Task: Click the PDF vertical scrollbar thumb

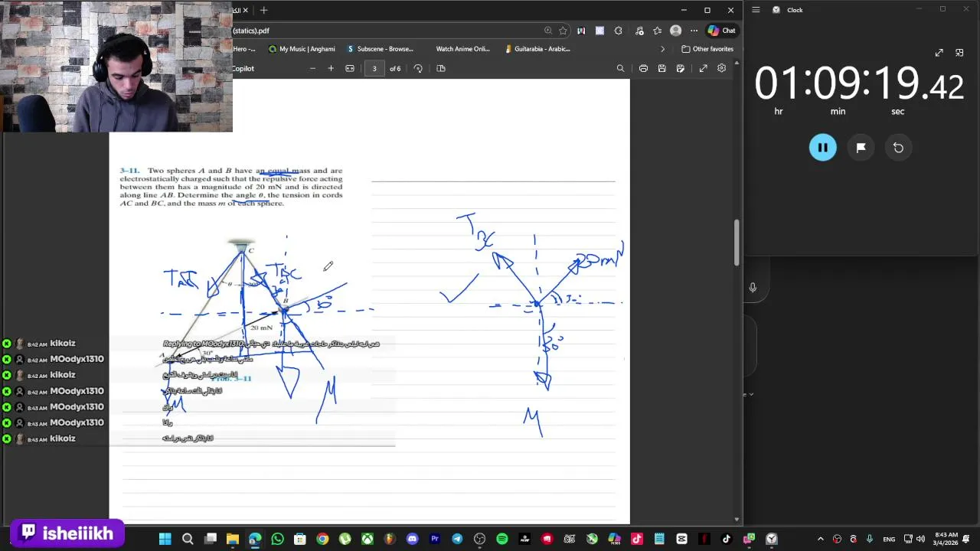Action: point(737,243)
